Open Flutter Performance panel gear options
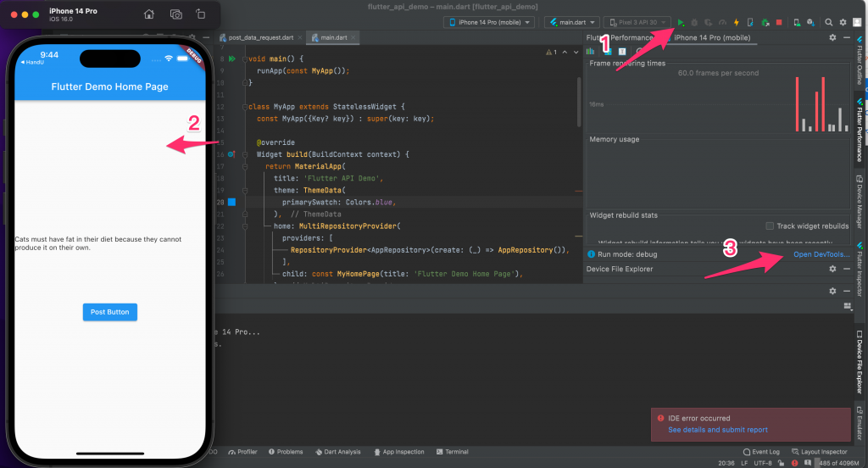The width and height of the screenshot is (868, 468). [832, 37]
